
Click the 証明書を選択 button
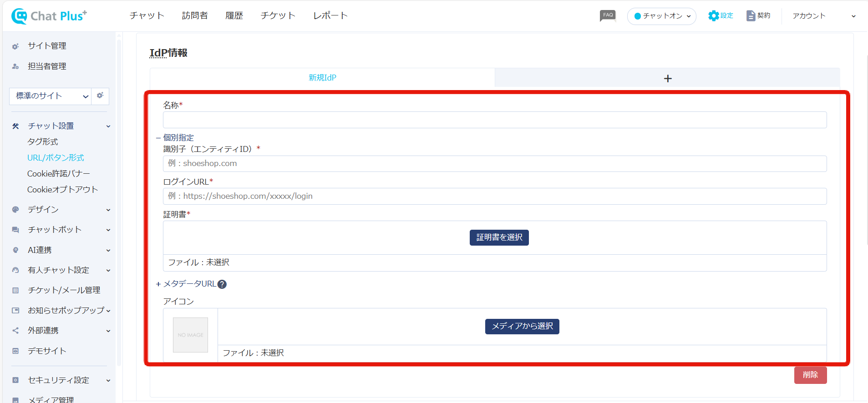coord(499,237)
